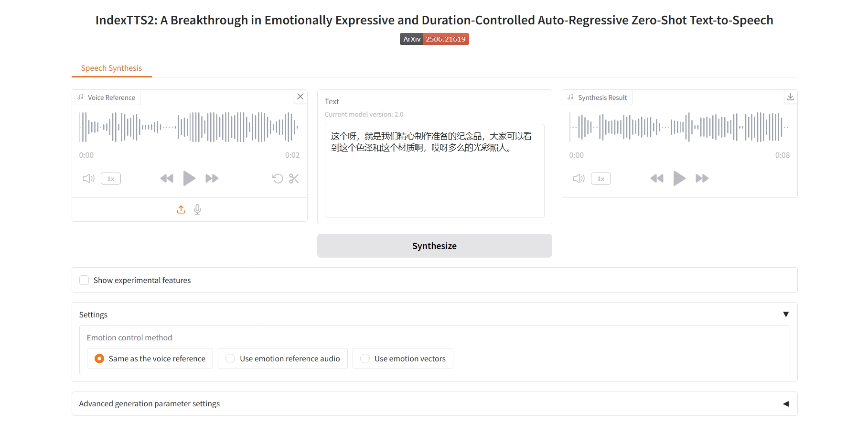The width and height of the screenshot is (868, 424).
Task: Undo Voice Reference audio edits
Action: click(278, 179)
